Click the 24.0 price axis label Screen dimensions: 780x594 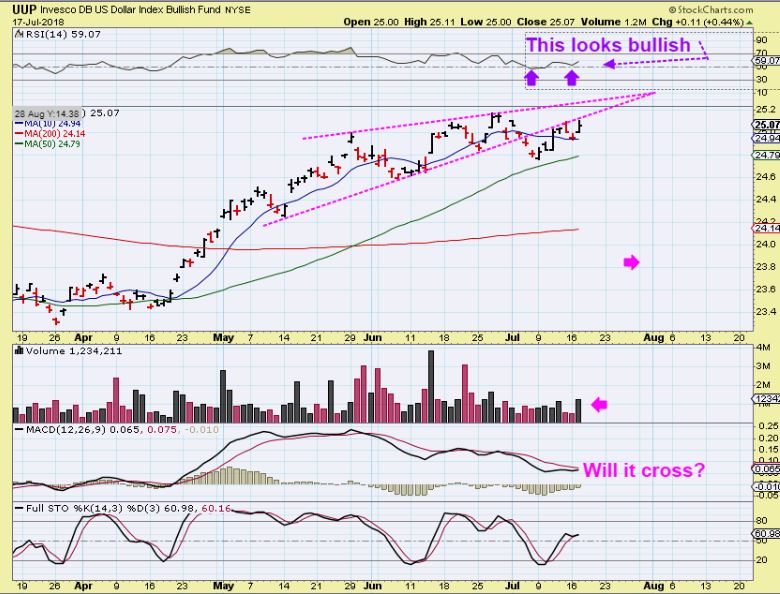pyautogui.click(x=767, y=244)
